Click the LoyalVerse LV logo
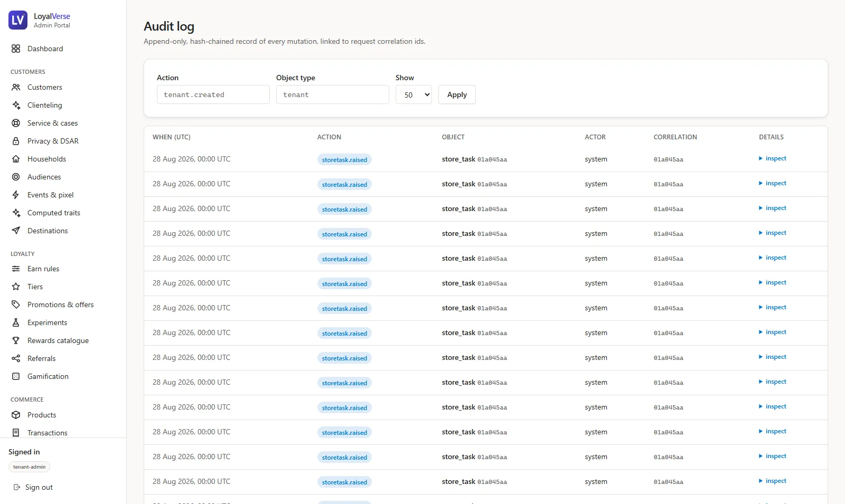This screenshot has width=845, height=504. [18, 20]
